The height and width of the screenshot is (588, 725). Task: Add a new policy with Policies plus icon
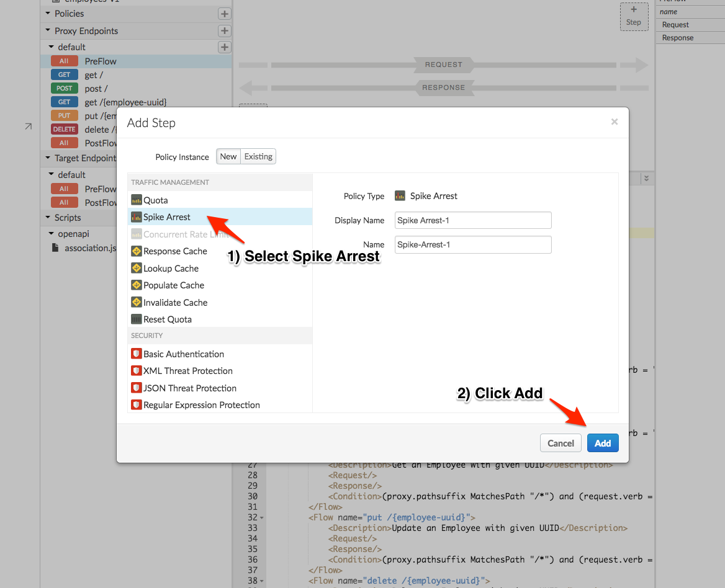click(224, 14)
